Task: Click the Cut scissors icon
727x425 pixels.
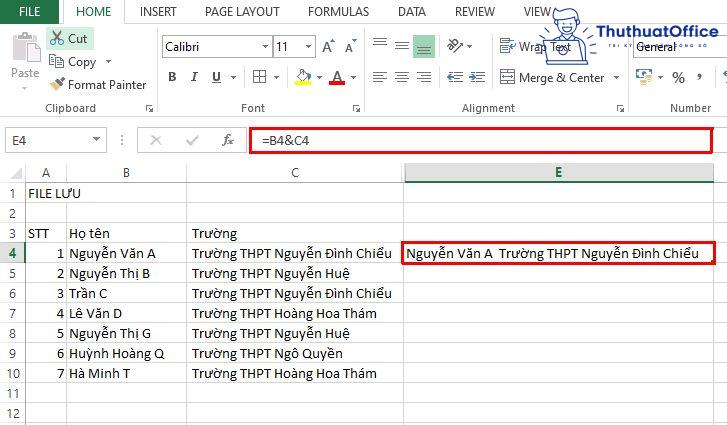Action: click(x=57, y=38)
